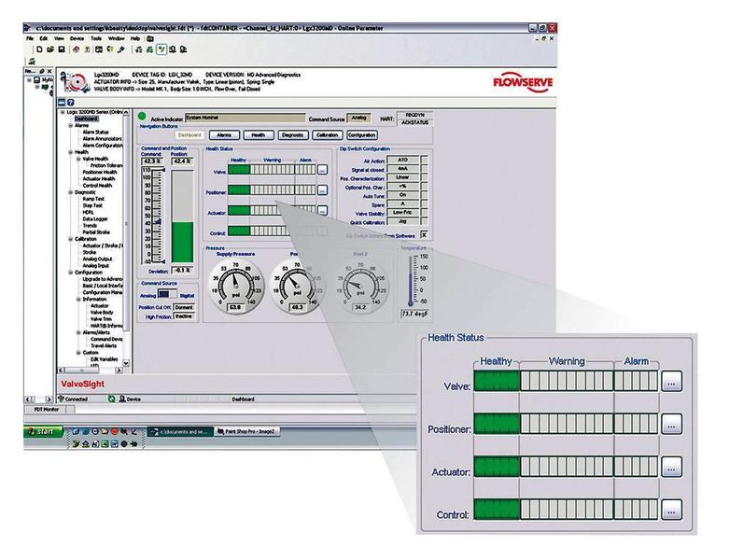Collapse the Alarms/Alerts tree node
Screen dimensions: 730x560
tap(78, 333)
